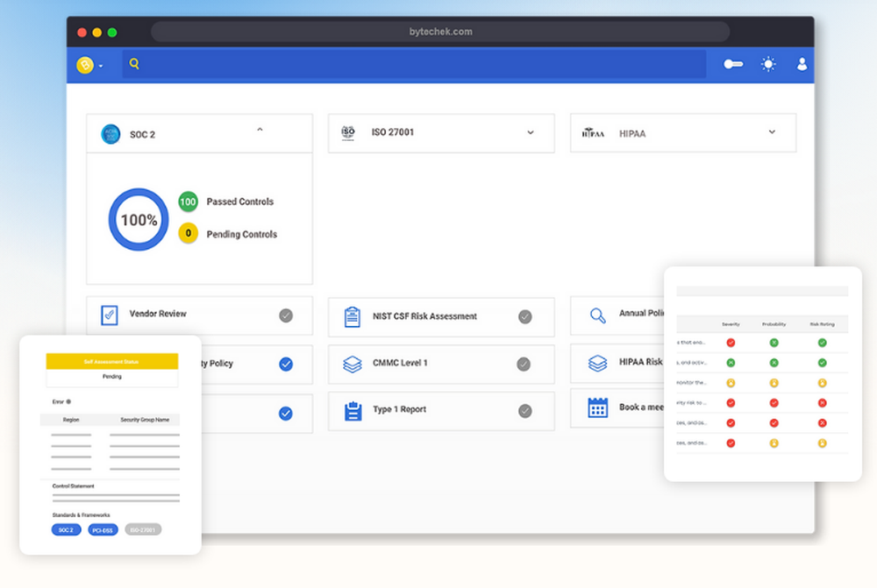The width and height of the screenshot is (877, 588).
Task: Click red Risk Rating X in 'rity risk to...' row
Action: pyautogui.click(x=823, y=403)
